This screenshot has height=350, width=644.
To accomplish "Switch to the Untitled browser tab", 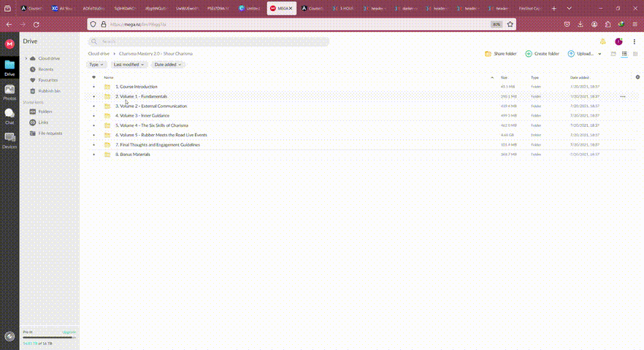I will click(250, 8).
